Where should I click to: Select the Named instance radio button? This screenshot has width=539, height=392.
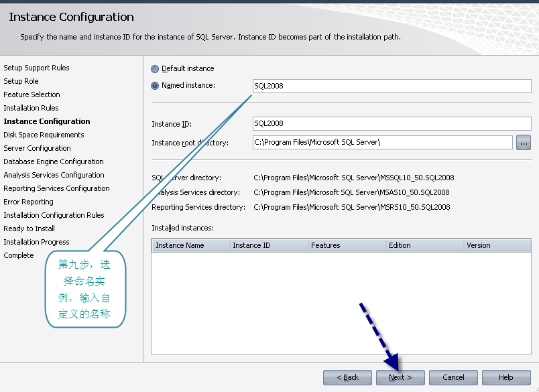point(155,86)
